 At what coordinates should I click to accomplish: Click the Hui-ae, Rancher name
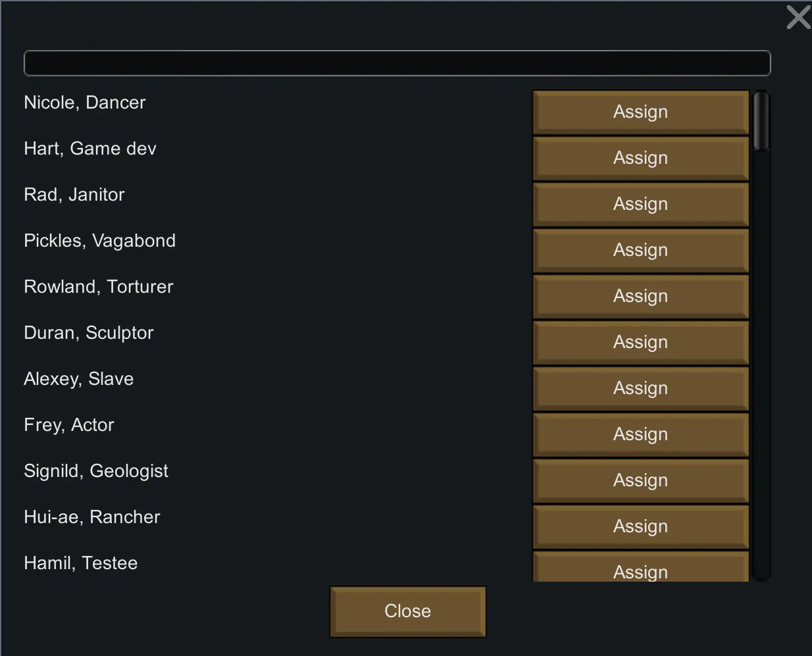92,517
